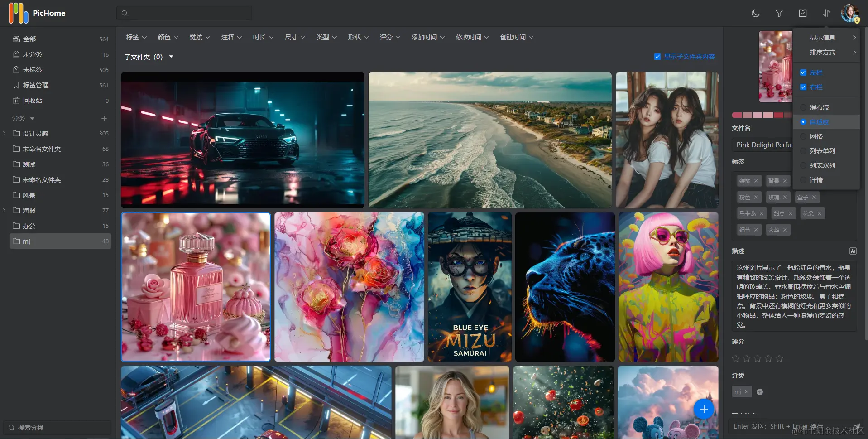Select the 列表双列 layout radio
868x439 pixels.
(x=803, y=165)
